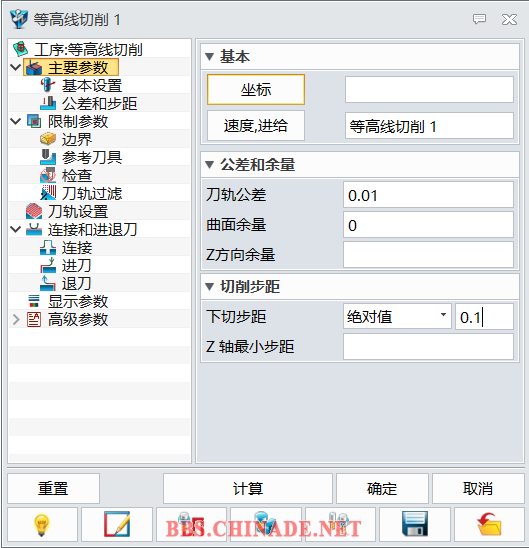529x548 pixels.
Task: Select the 主要参数 icon in the tree
Action: point(34,67)
